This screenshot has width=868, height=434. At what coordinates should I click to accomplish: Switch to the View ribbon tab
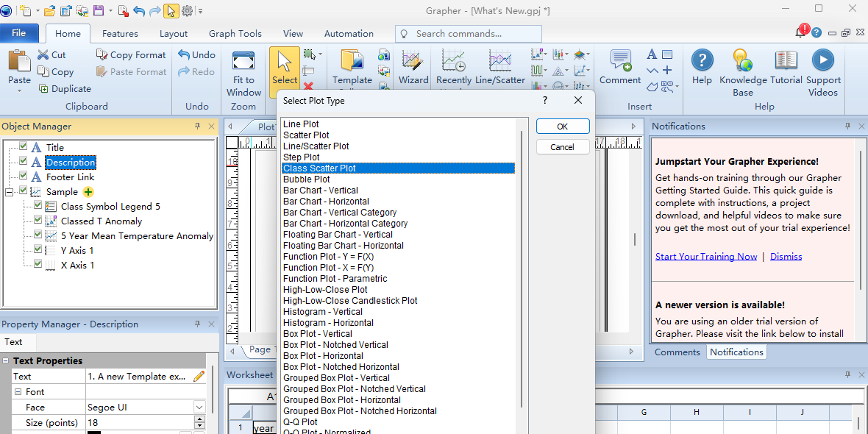294,34
